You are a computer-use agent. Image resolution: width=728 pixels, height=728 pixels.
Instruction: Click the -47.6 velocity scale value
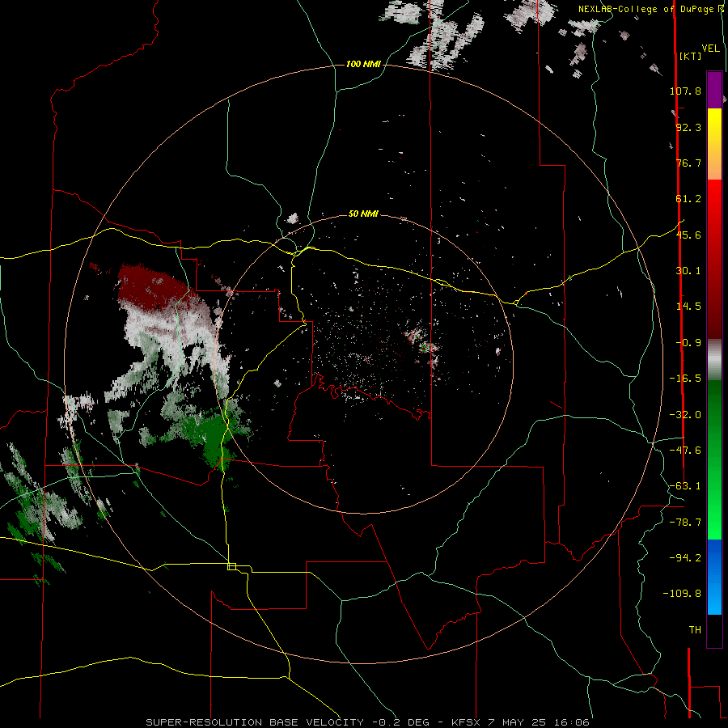tap(685, 451)
